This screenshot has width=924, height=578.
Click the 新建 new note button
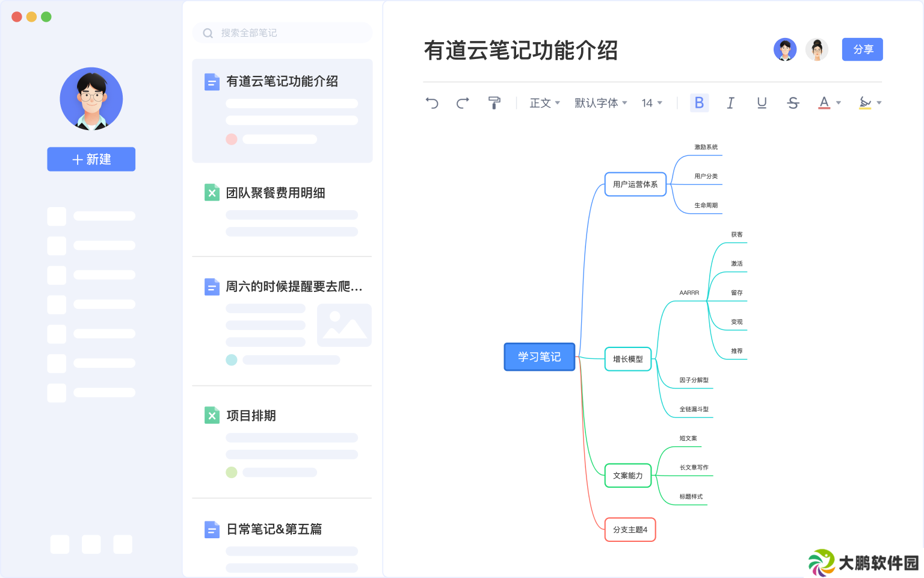pyautogui.click(x=91, y=159)
